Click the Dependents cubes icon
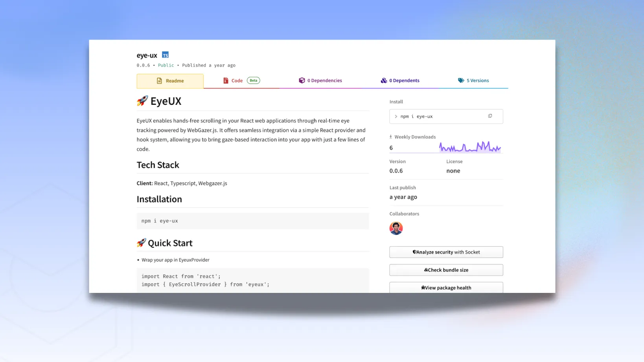 click(384, 80)
